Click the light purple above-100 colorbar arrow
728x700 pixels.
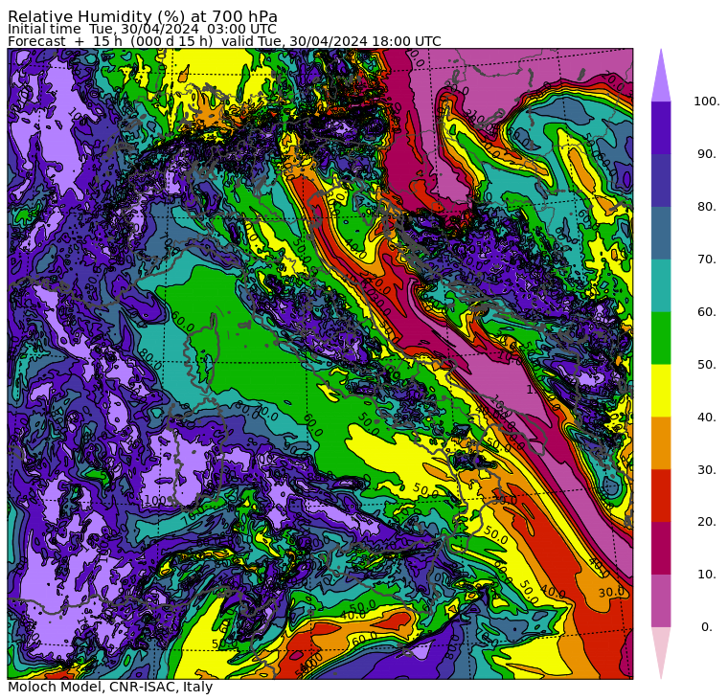(x=661, y=76)
